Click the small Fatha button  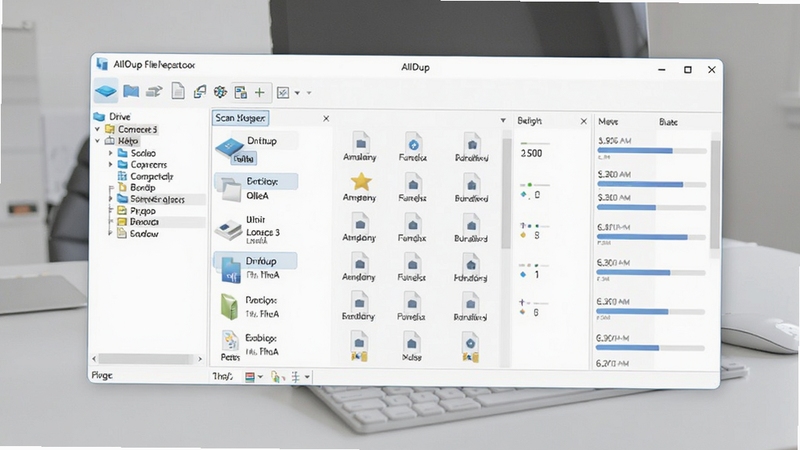point(243,159)
